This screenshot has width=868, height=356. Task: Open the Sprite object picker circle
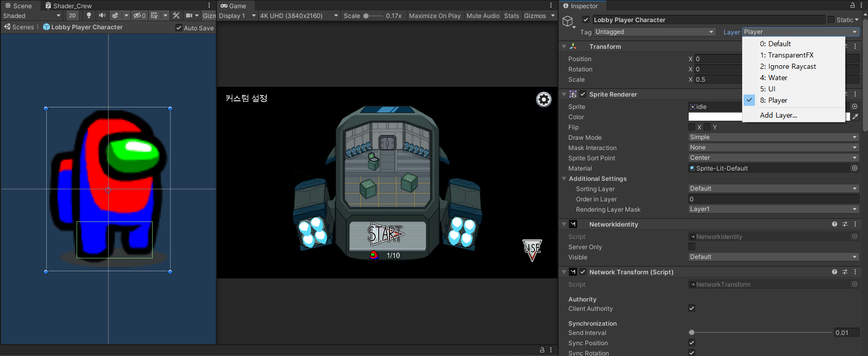pyautogui.click(x=855, y=106)
